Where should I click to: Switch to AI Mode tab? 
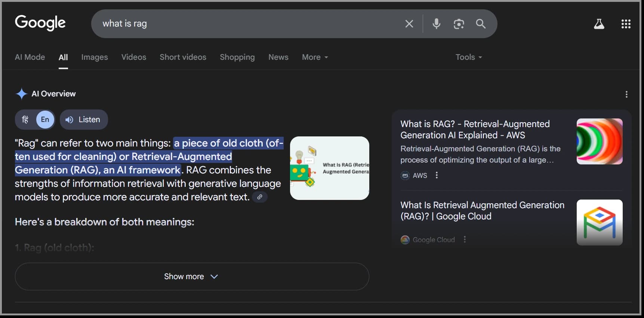30,57
